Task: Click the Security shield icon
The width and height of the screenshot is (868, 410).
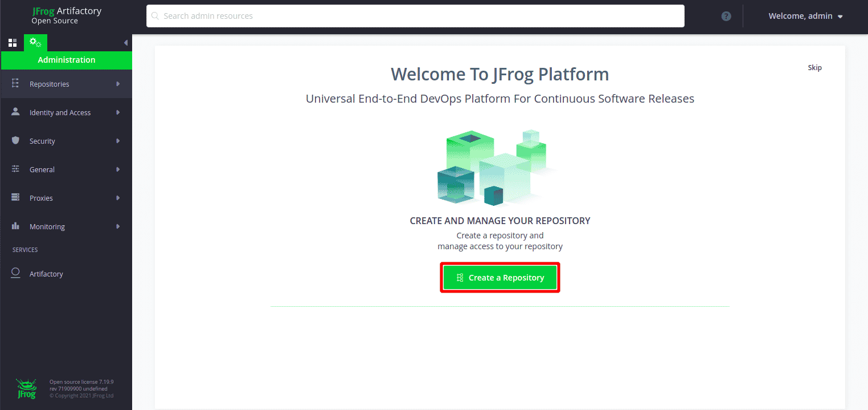Action: click(15, 141)
